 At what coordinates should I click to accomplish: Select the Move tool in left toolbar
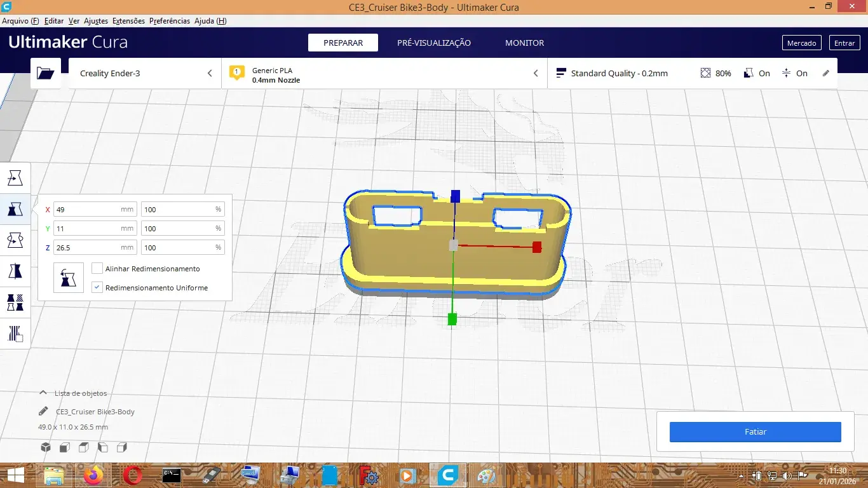click(x=15, y=177)
